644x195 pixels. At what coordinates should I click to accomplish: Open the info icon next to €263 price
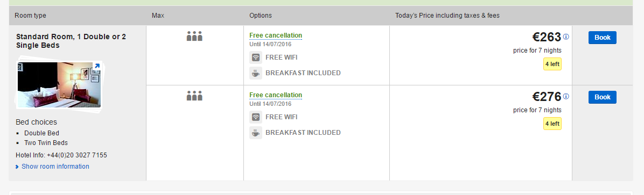tap(566, 37)
